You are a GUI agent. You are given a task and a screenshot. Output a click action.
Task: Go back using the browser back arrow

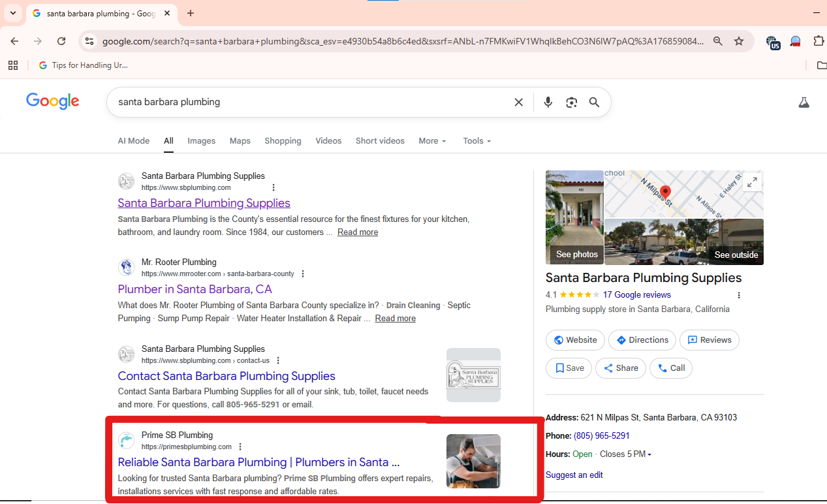point(14,40)
